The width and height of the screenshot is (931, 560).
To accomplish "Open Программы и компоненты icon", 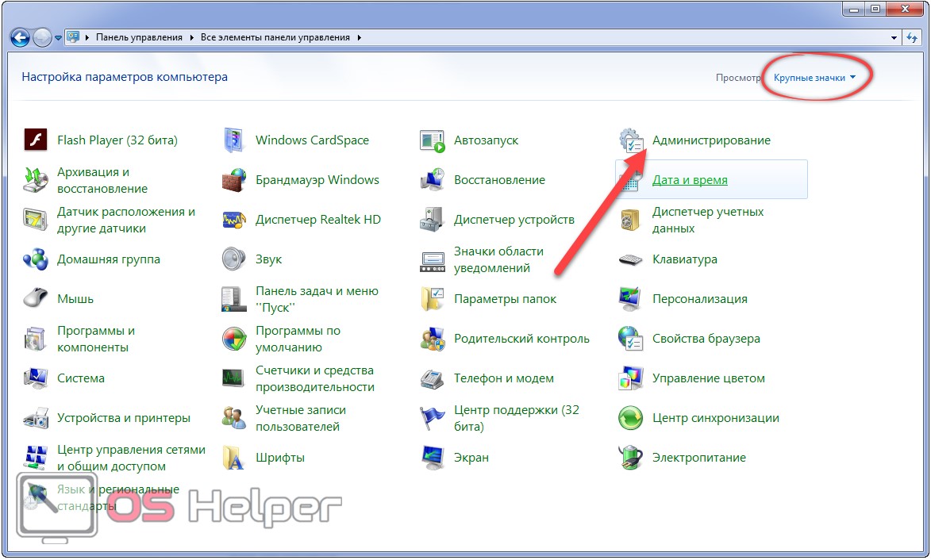I will pos(36,339).
